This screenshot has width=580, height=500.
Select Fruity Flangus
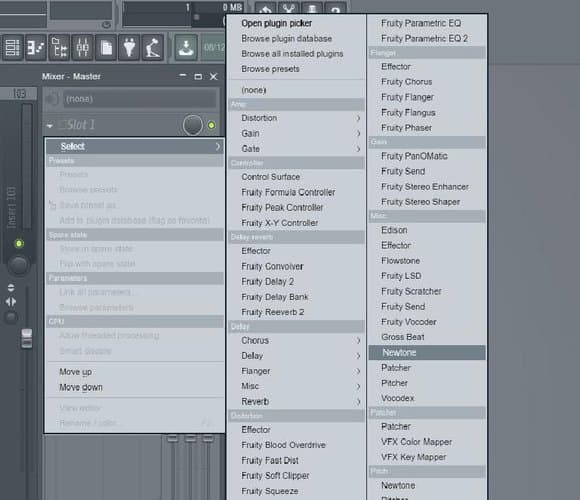tap(427, 112)
